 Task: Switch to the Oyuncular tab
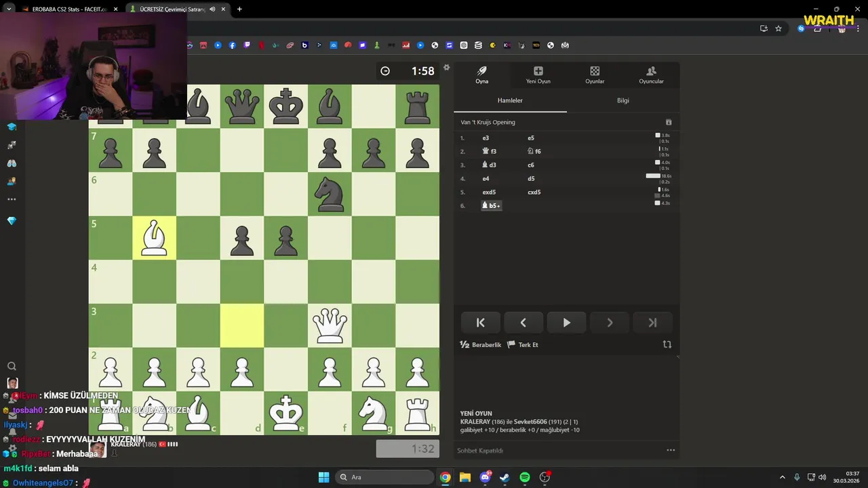click(x=651, y=75)
